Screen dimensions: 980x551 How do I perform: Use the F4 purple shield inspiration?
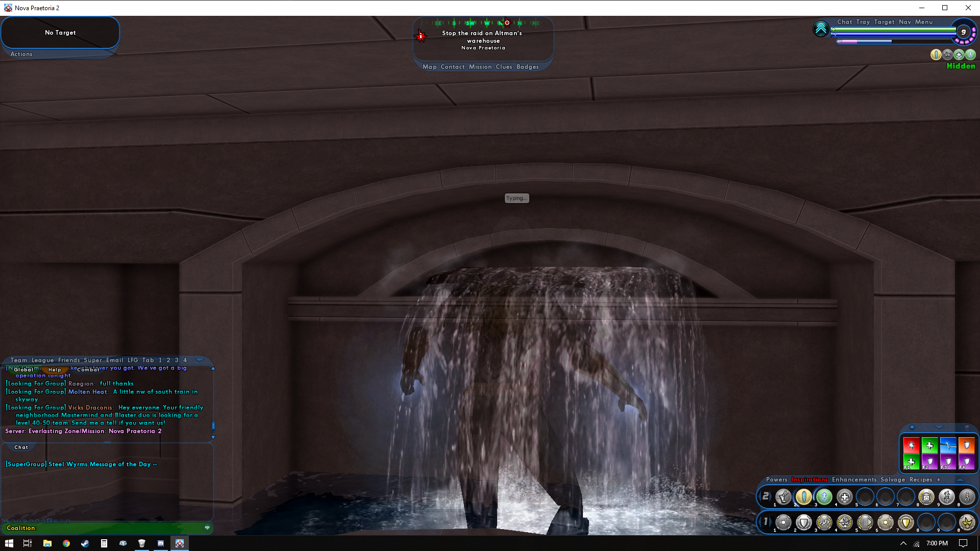967,462
